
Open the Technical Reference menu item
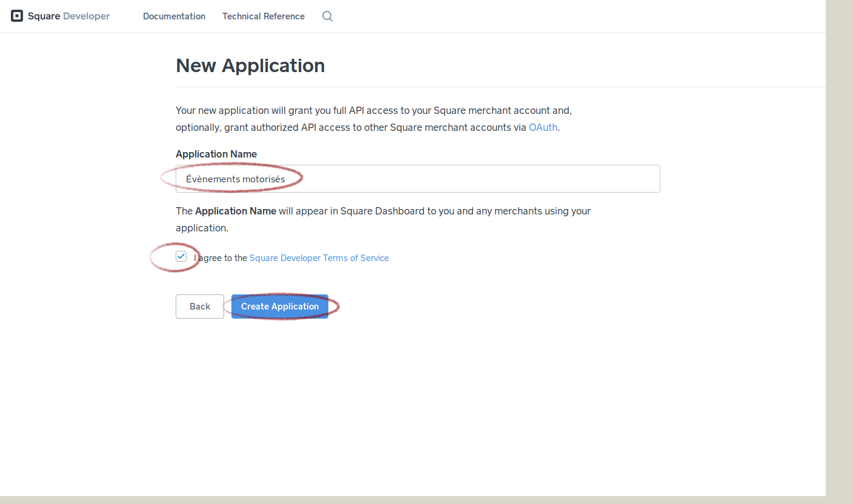[x=264, y=16]
